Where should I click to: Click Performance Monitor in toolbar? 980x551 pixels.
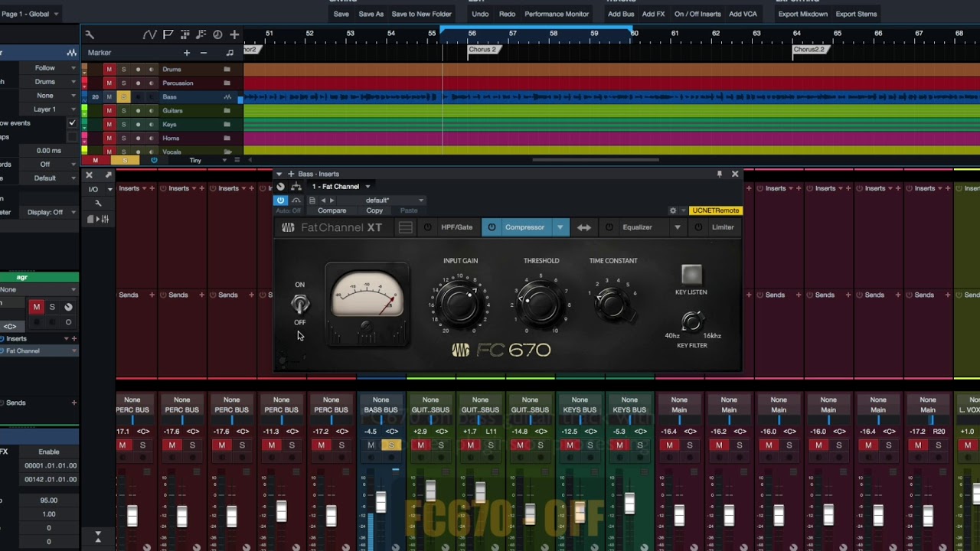tap(557, 14)
